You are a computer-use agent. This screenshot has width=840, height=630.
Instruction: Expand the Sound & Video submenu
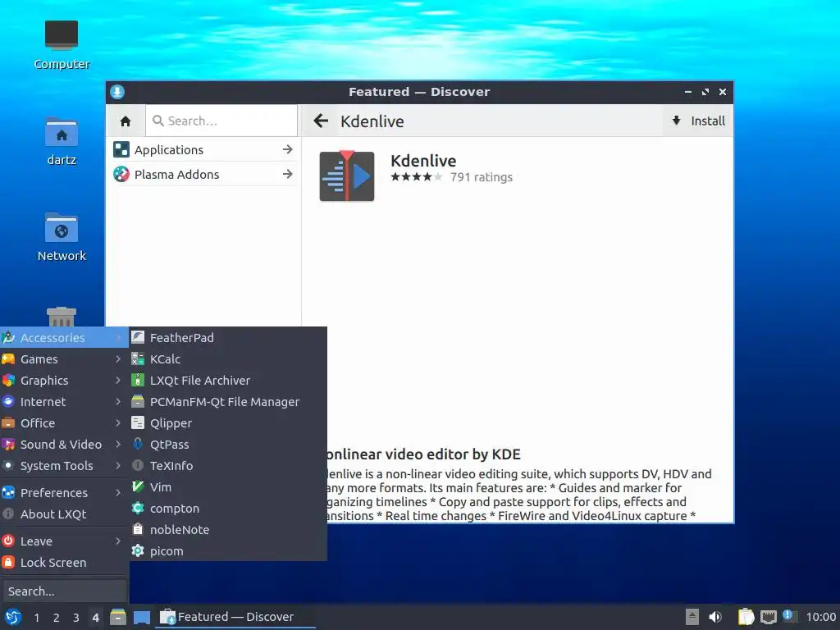[x=64, y=445]
